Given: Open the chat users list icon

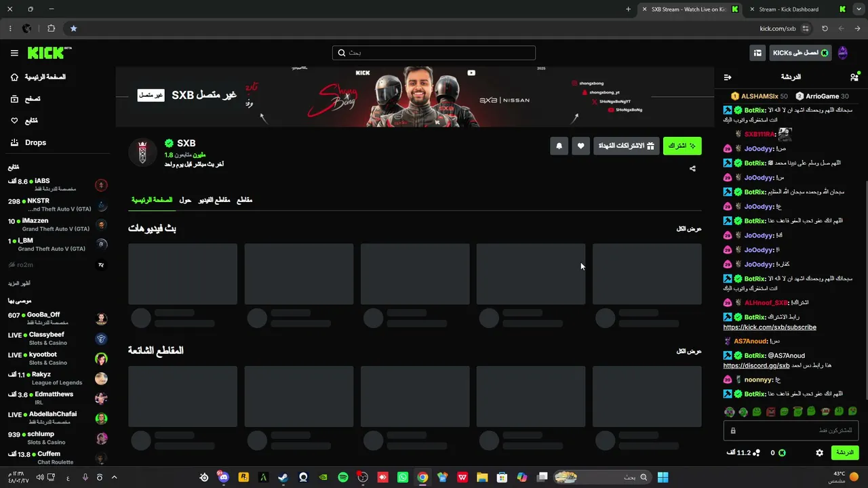Looking at the screenshot, I should click(854, 77).
